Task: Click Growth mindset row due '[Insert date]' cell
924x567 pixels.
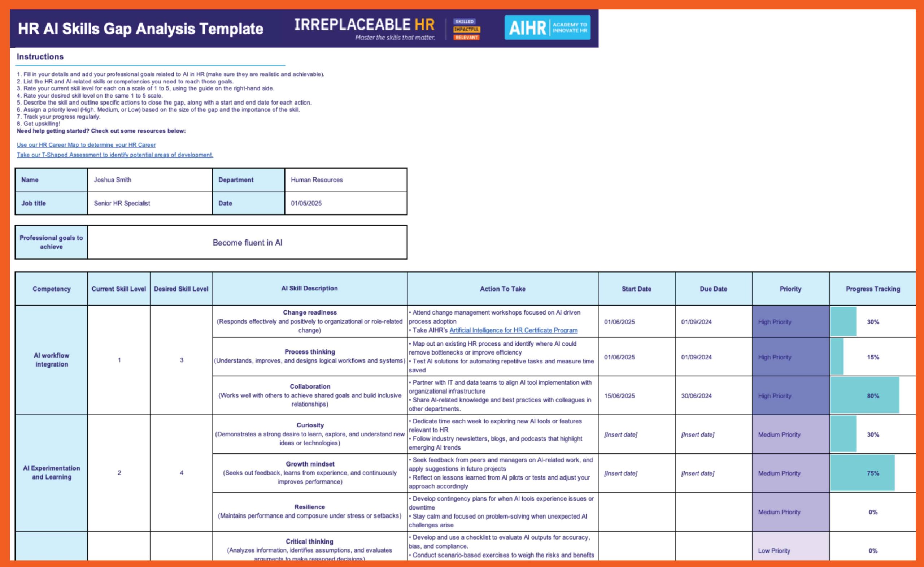Action: click(713, 473)
